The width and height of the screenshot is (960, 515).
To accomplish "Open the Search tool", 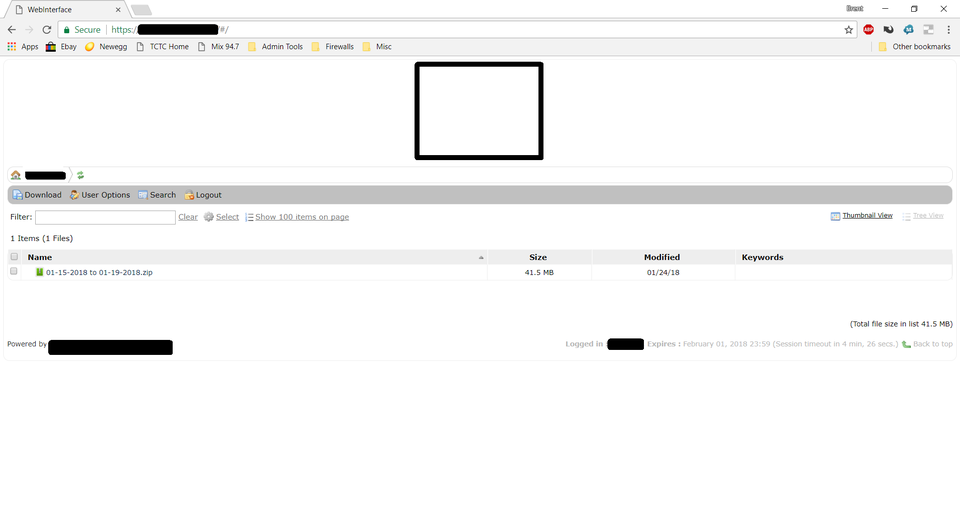I will 157,195.
